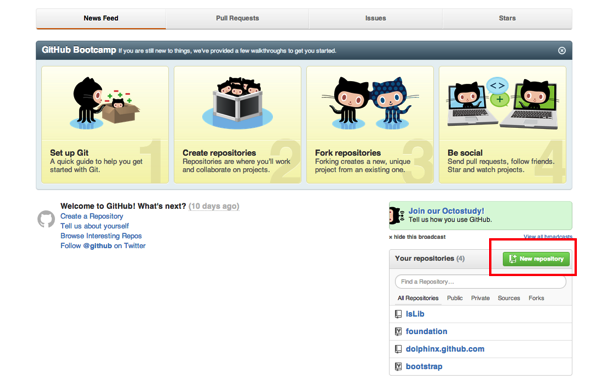Open the Pull Requests tab
The image size is (600, 389).
coord(237,18)
